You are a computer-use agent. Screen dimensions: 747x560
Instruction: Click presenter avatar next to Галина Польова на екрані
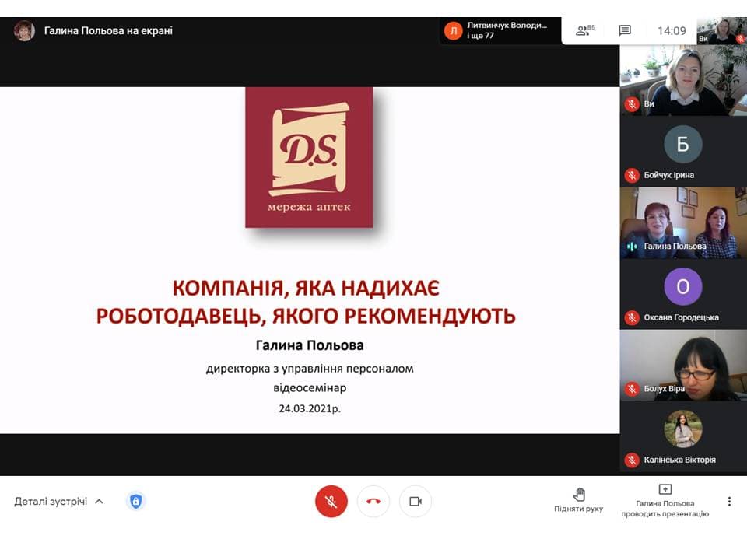point(24,31)
